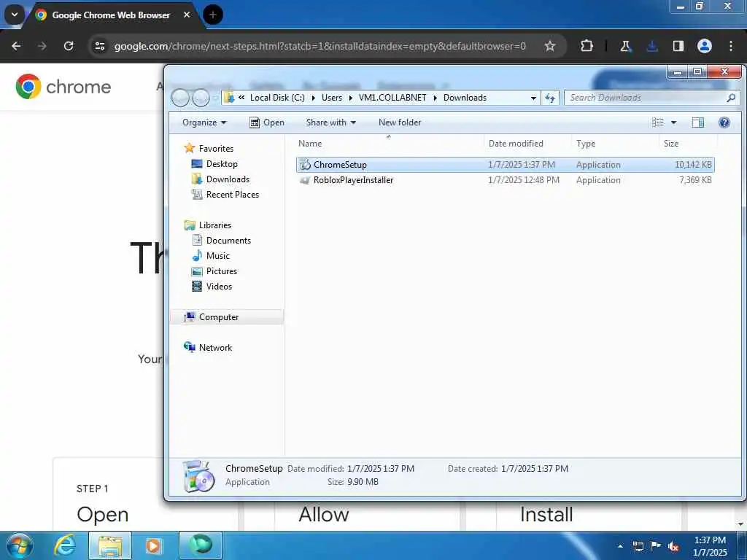Select Favorites in the navigation pane
The width and height of the screenshot is (747, 560).
(x=216, y=149)
